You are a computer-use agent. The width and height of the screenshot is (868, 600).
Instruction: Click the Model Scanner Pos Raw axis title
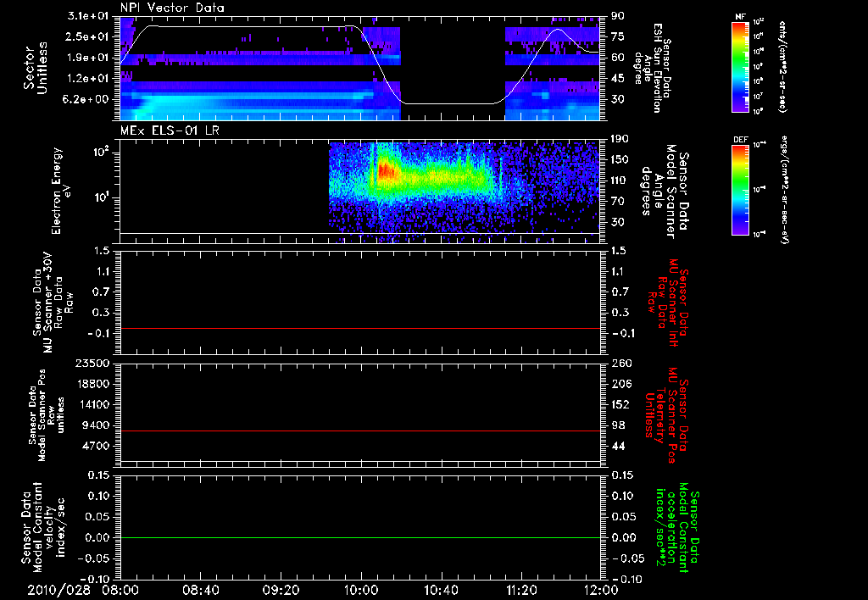[47, 415]
